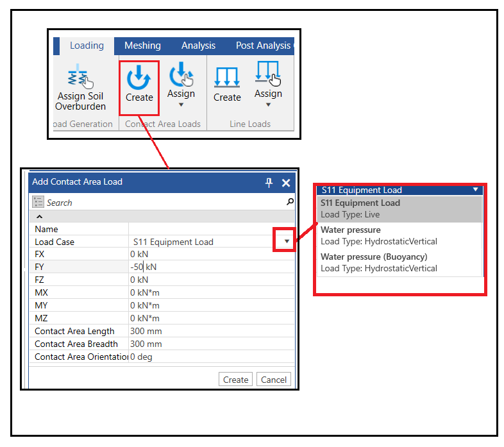Image resolution: width=504 pixels, height=447 pixels.
Task: Pin the Add Contact Area Load panel
Action: (x=269, y=183)
